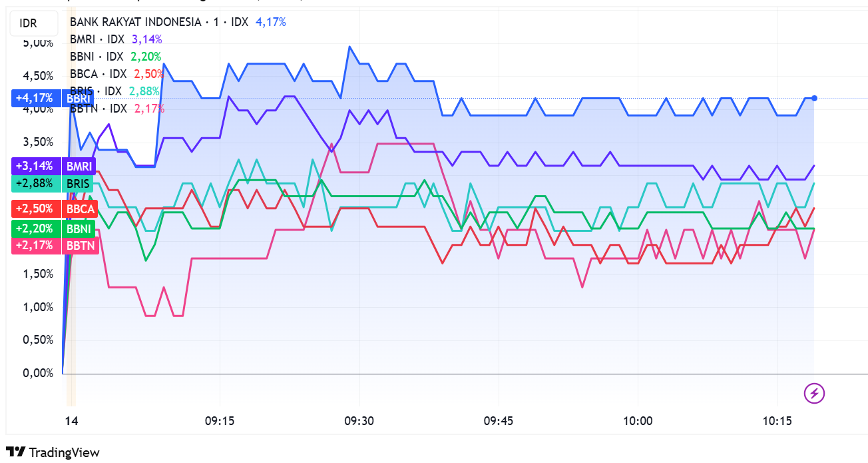Click the BMRI · IDX legend entry

point(97,39)
